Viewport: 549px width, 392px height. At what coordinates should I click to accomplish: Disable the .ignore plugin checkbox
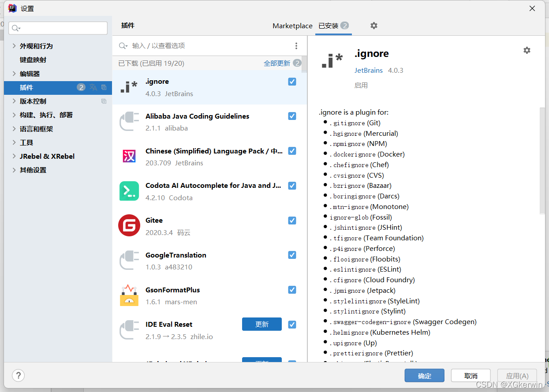coord(292,82)
